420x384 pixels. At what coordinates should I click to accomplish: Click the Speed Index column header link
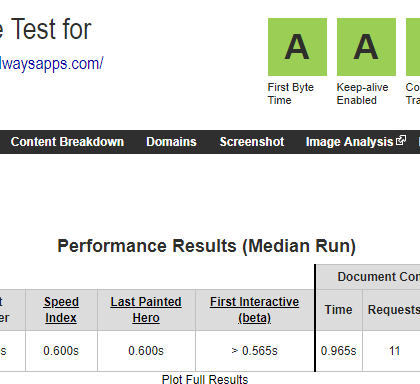point(61,310)
